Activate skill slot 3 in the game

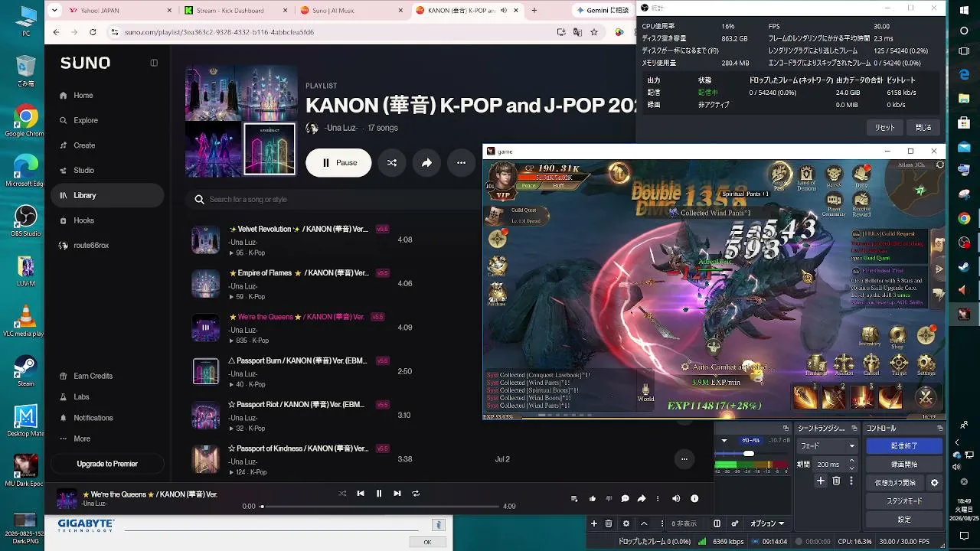tap(861, 396)
